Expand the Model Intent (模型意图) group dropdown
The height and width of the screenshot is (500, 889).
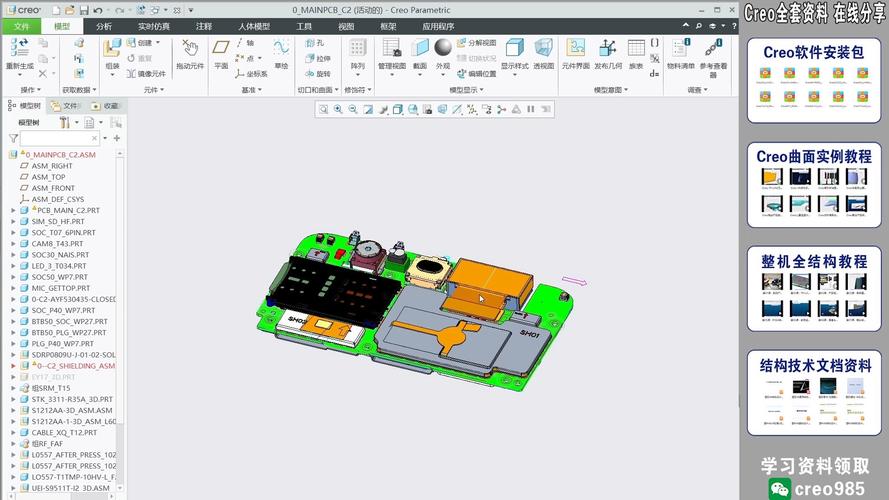(611, 90)
